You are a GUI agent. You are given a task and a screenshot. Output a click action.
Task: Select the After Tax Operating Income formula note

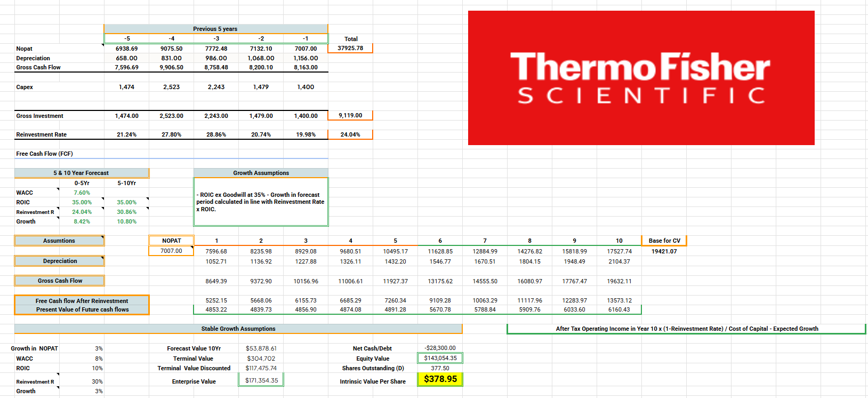[x=687, y=329]
